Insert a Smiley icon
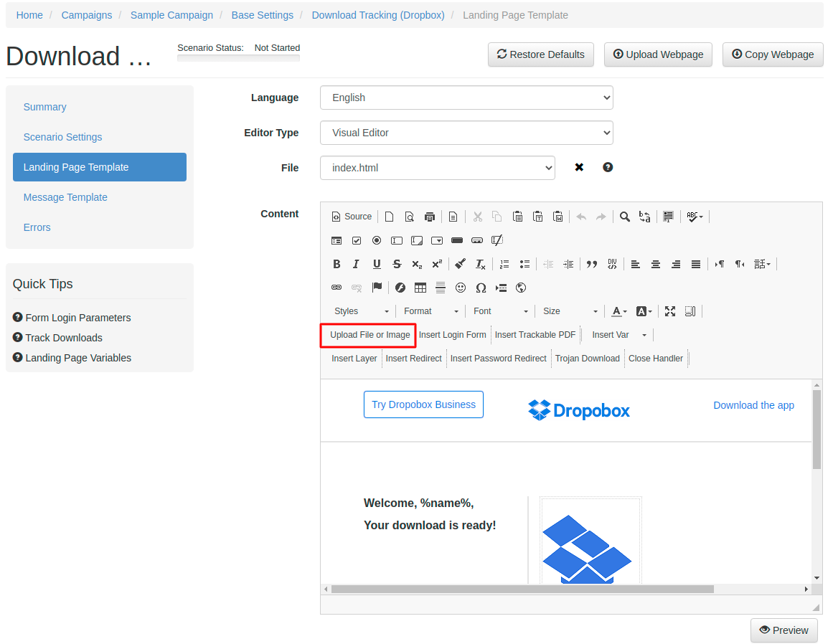The height and width of the screenshot is (644, 833). (x=461, y=288)
